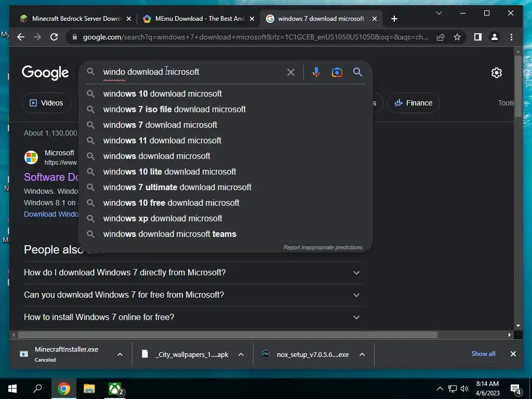Choose suggestion windows 7 download microsoft

pos(225,125)
